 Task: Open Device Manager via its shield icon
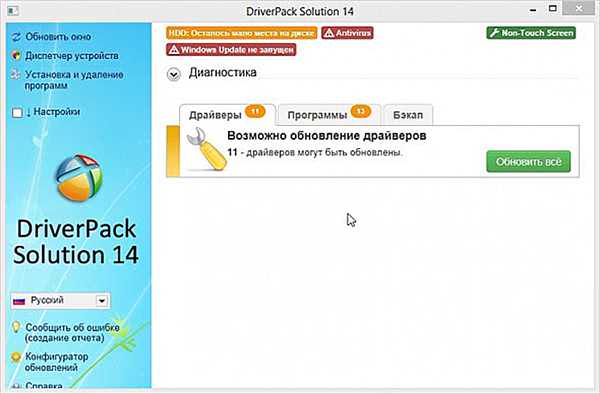tap(16, 56)
